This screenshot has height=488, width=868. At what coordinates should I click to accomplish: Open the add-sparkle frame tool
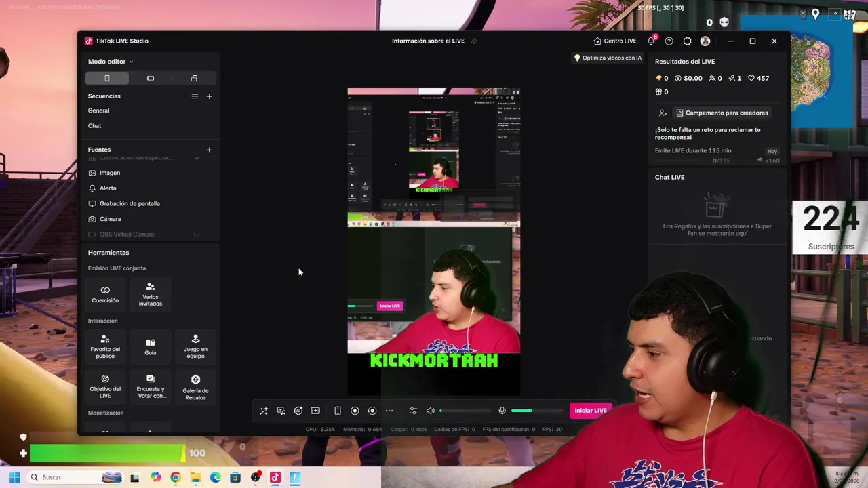click(315, 411)
